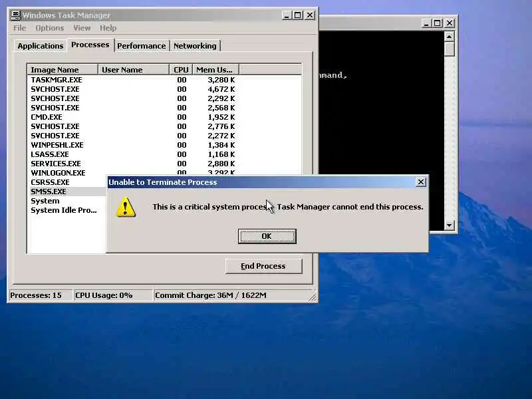Click the Processes: 15 status bar entry
This screenshot has height=399, width=532.
(x=40, y=295)
